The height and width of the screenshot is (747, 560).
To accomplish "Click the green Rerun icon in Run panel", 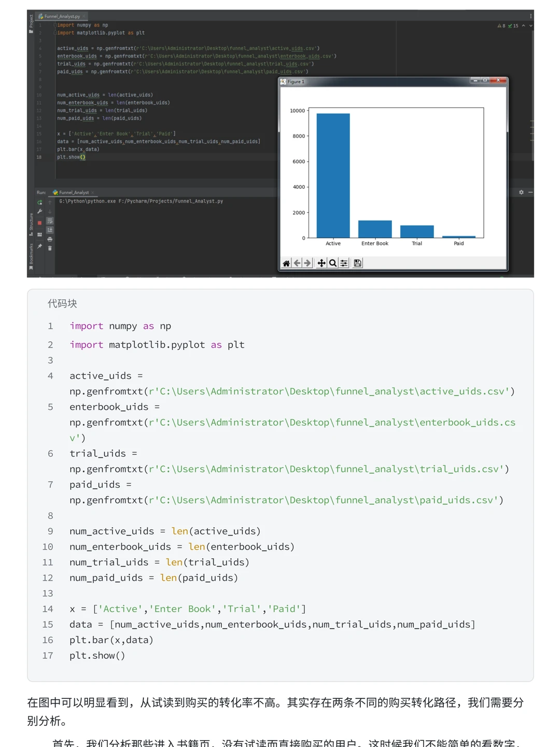I will point(39,202).
